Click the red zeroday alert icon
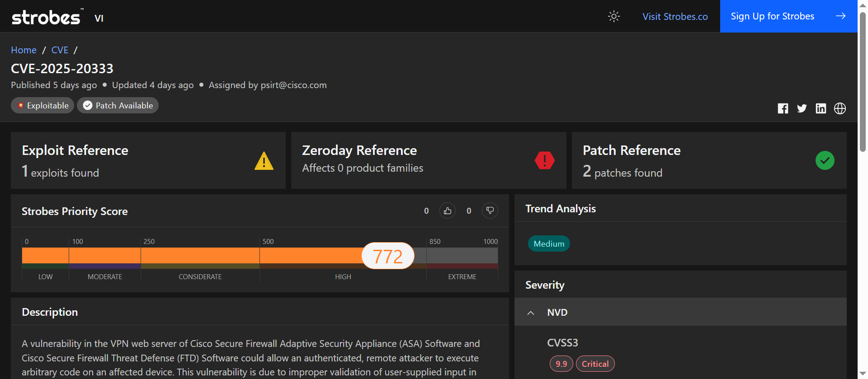Viewport: 868px width, 379px height. pos(544,160)
